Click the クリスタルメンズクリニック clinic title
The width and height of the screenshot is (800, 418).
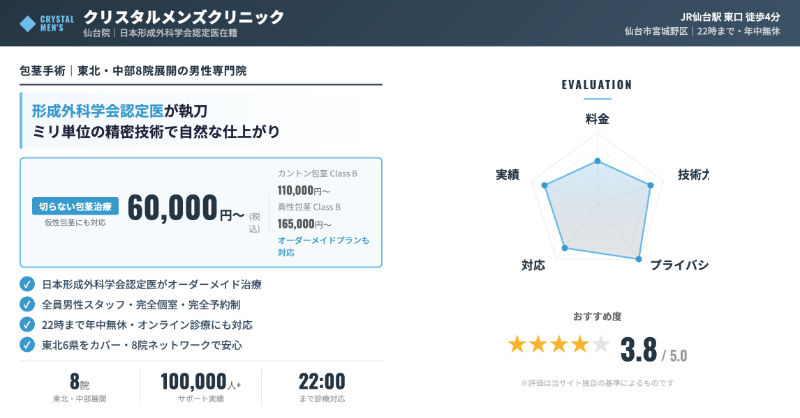pos(183,17)
